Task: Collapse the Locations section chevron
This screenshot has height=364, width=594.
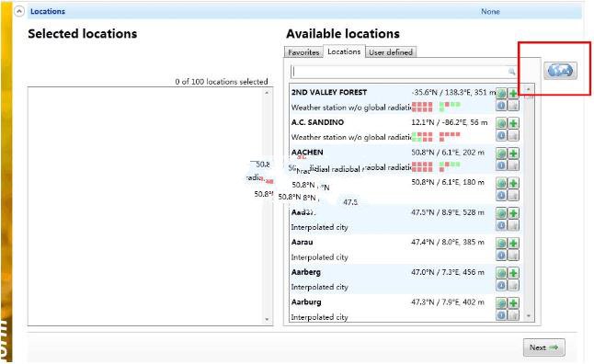Action: click(19, 11)
